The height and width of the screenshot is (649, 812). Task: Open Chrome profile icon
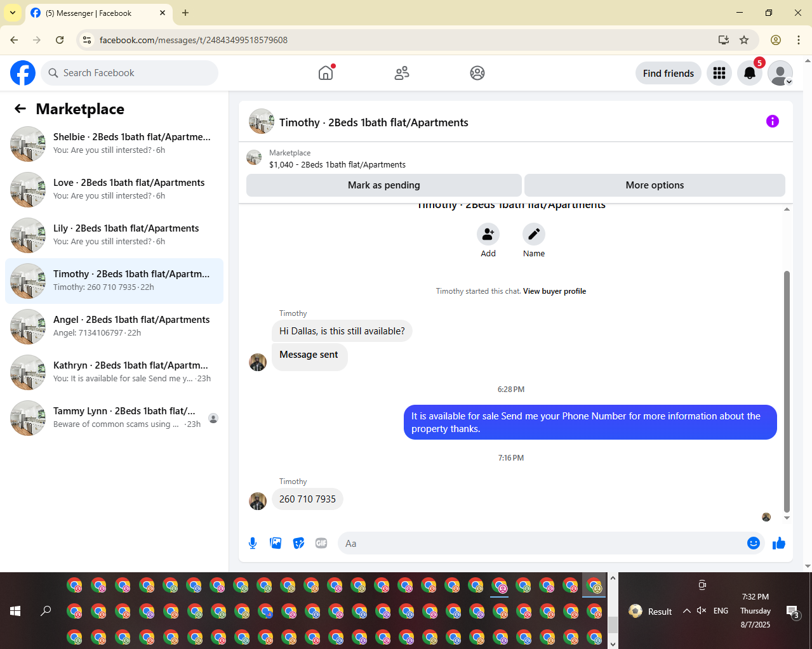(x=776, y=40)
